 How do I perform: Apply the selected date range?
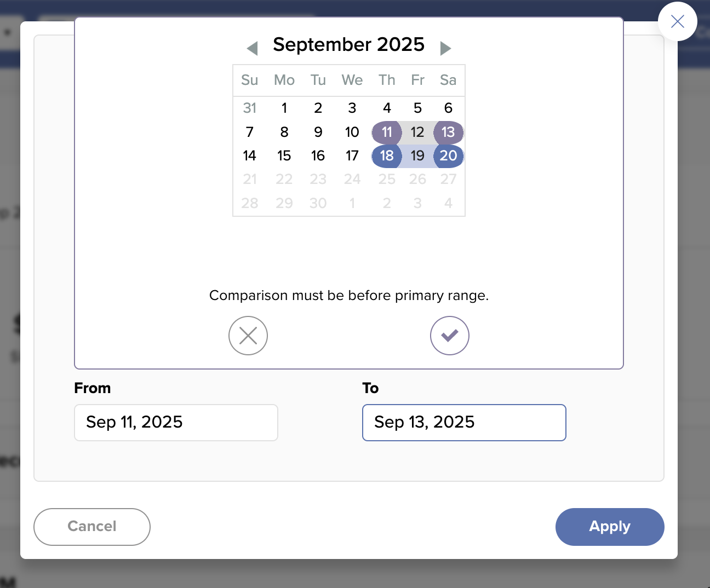(610, 527)
